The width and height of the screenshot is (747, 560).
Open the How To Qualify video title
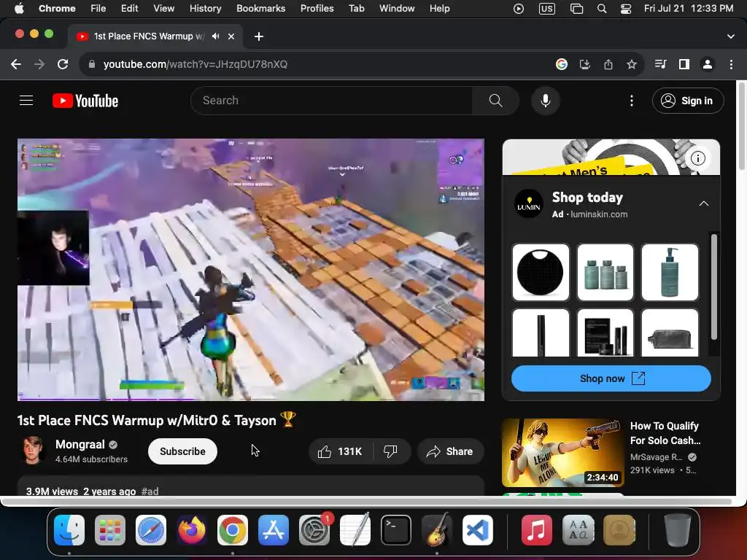pos(665,433)
